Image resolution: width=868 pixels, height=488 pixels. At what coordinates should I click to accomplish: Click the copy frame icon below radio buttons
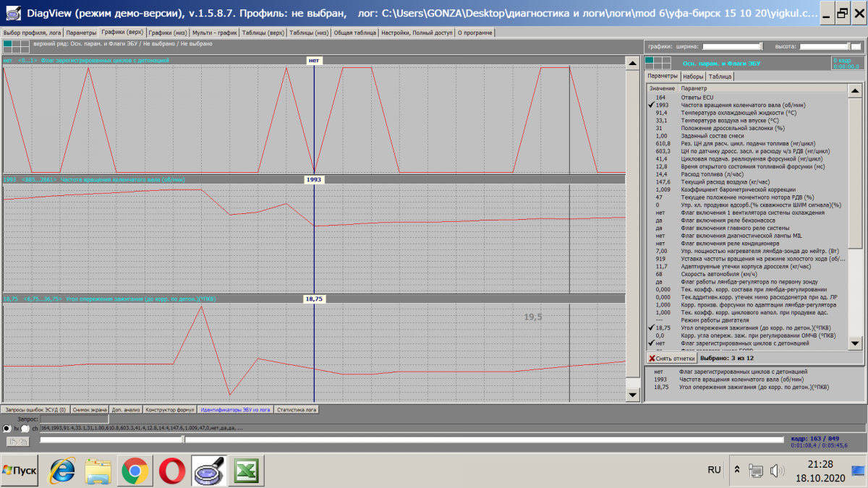[17, 441]
